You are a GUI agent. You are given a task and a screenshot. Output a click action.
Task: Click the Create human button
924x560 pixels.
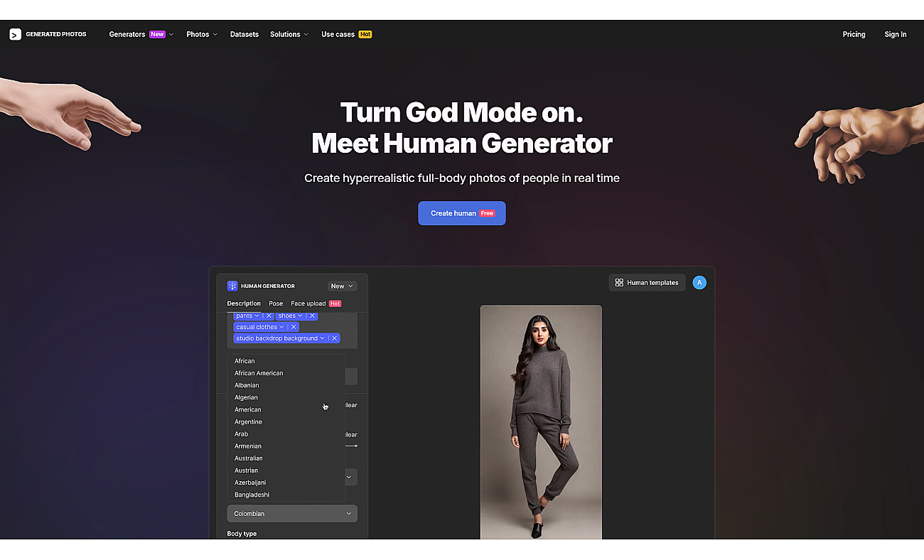(x=462, y=213)
